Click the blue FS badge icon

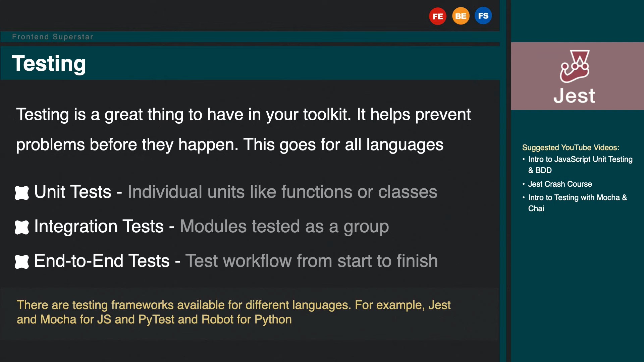tap(483, 16)
